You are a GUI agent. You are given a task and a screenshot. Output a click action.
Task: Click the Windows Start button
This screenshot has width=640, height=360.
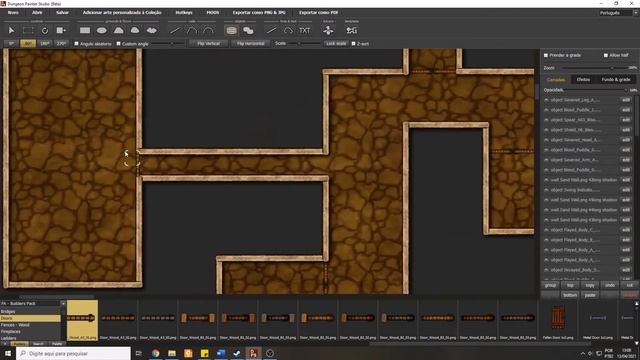click(8, 353)
